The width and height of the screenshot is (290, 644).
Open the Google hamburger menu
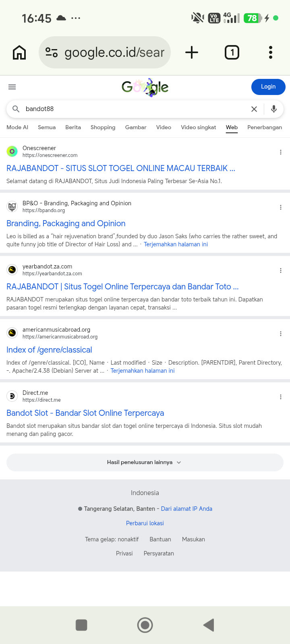point(12,87)
